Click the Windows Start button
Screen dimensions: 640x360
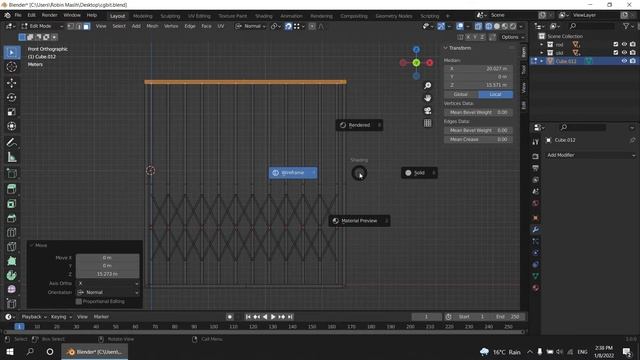pos(10,352)
